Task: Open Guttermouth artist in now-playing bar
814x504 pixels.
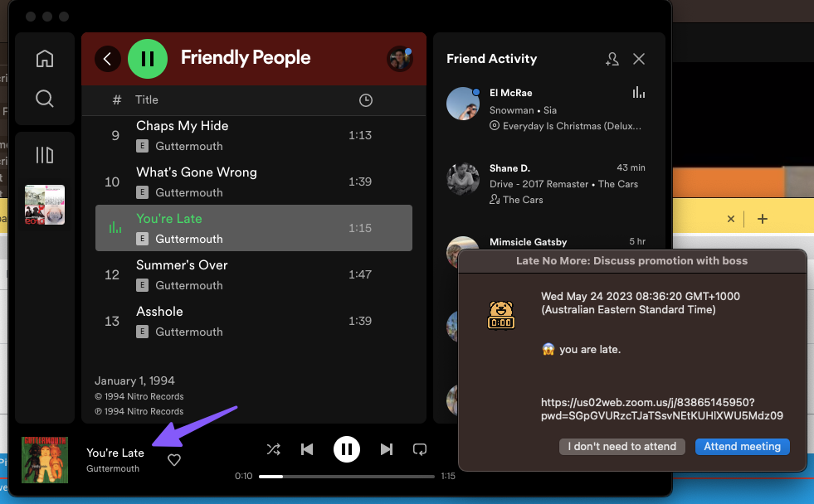Action: tap(113, 468)
